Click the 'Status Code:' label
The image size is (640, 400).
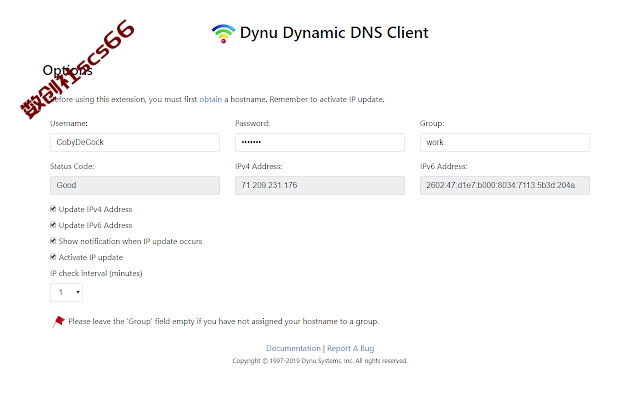point(72,166)
